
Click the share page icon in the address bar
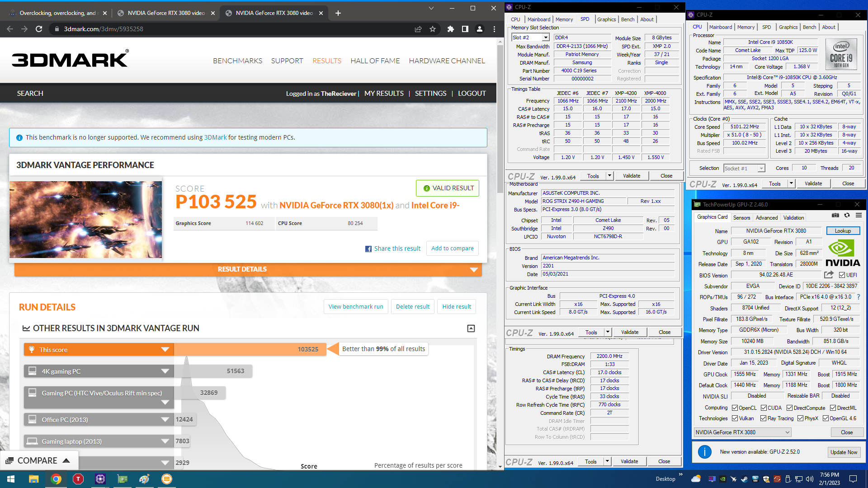418,29
